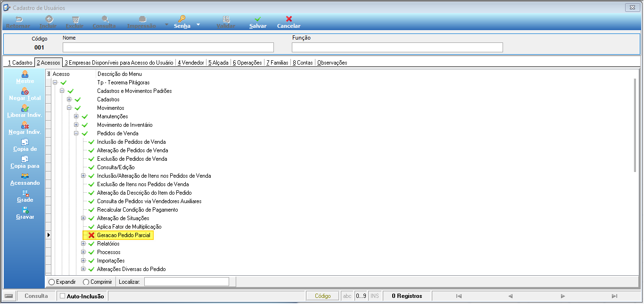
Task: Expand the Relatórios tree node
Action: 83,244
